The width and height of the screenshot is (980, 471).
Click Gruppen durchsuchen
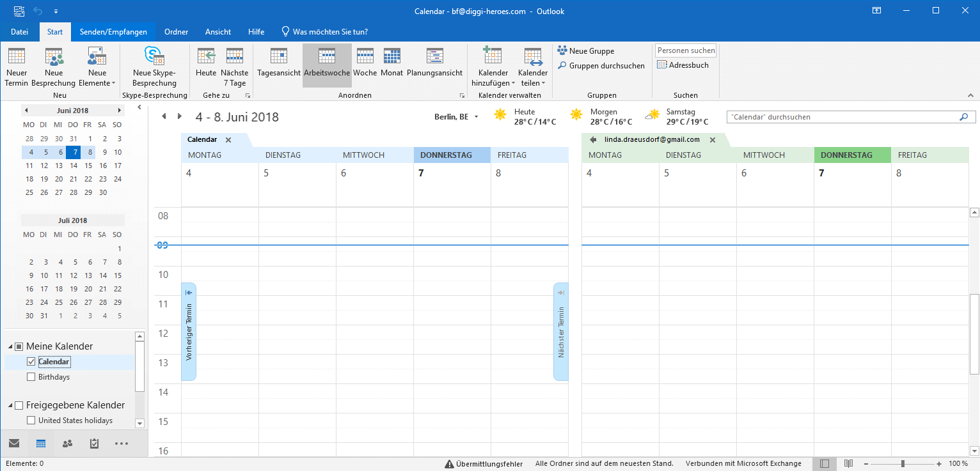(601, 66)
